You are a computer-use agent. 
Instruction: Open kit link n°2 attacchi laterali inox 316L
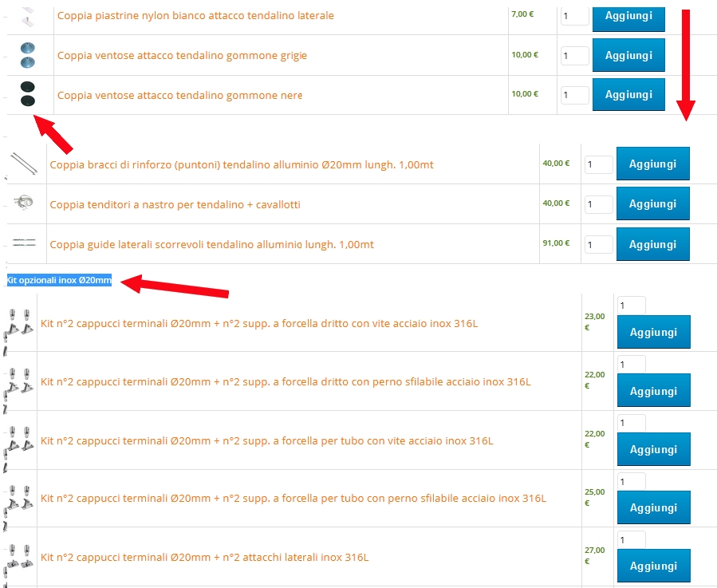204,557
